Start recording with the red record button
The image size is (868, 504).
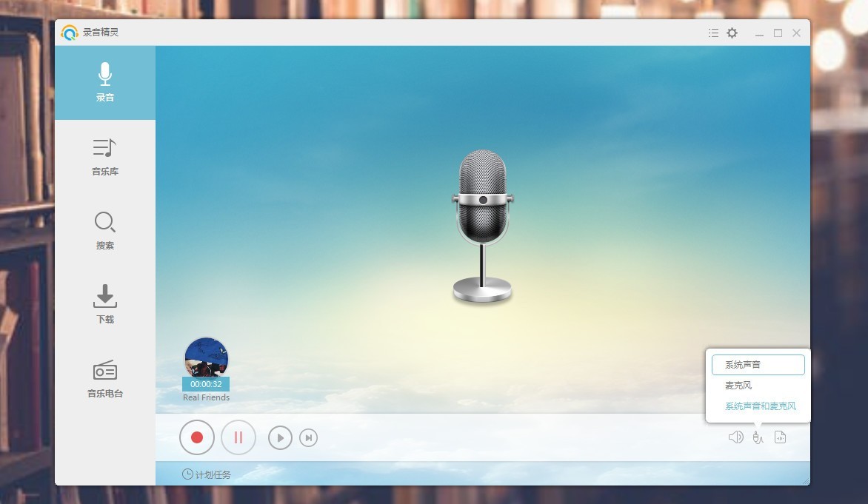196,437
